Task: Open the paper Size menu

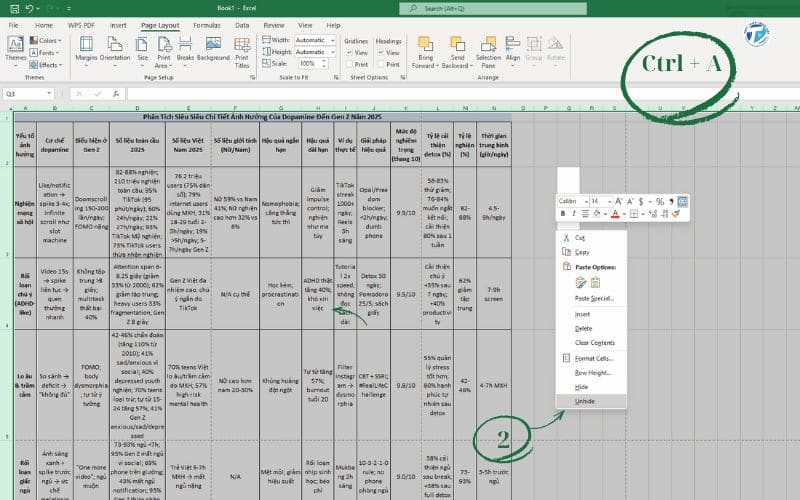Action: [x=142, y=51]
